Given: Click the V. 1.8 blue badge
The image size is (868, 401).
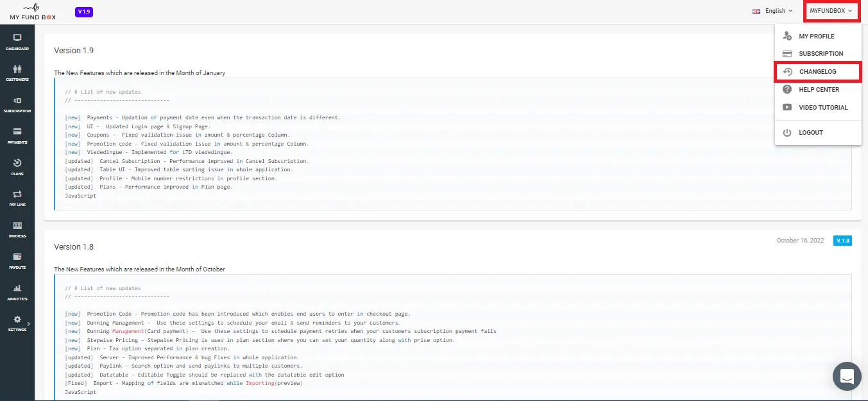Looking at the screenshot, I should pos(842,241).
